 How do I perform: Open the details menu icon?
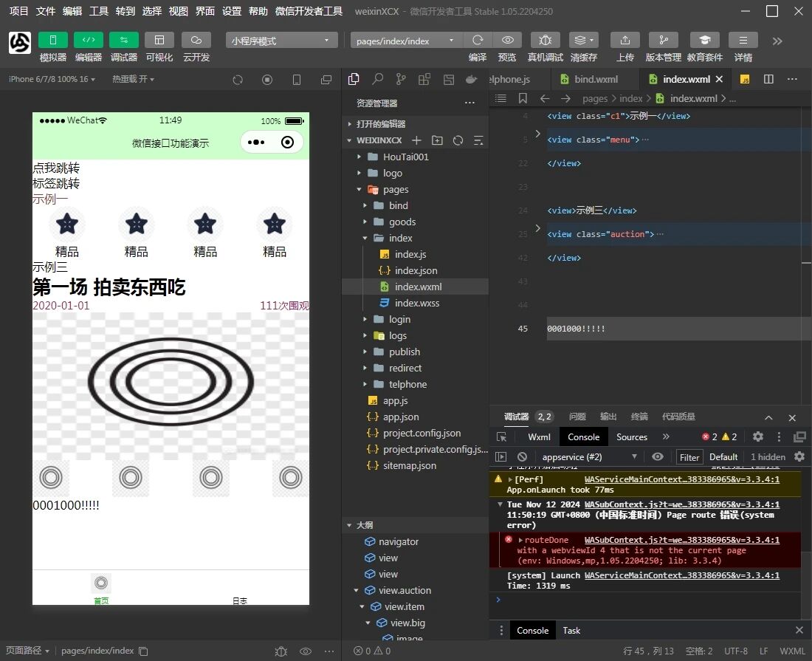[x=743, y=40]
